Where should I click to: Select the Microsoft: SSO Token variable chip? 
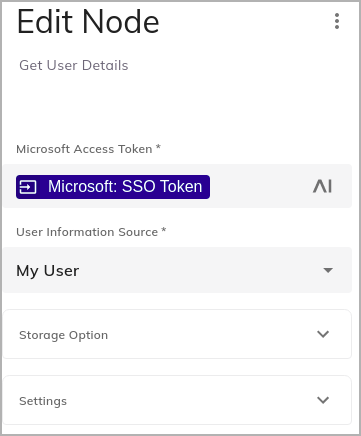tap(113, 187)
